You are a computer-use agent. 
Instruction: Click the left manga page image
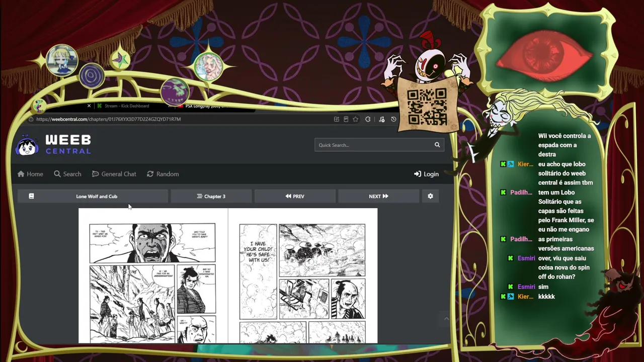pos(153,276)
